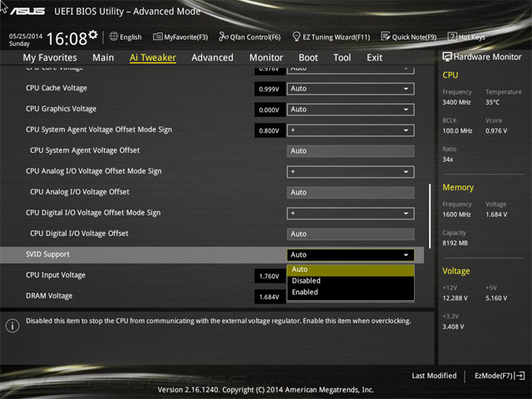
Task: Click CPU System Agent Voltage Offset field
Action: click(x=351, y=151)
